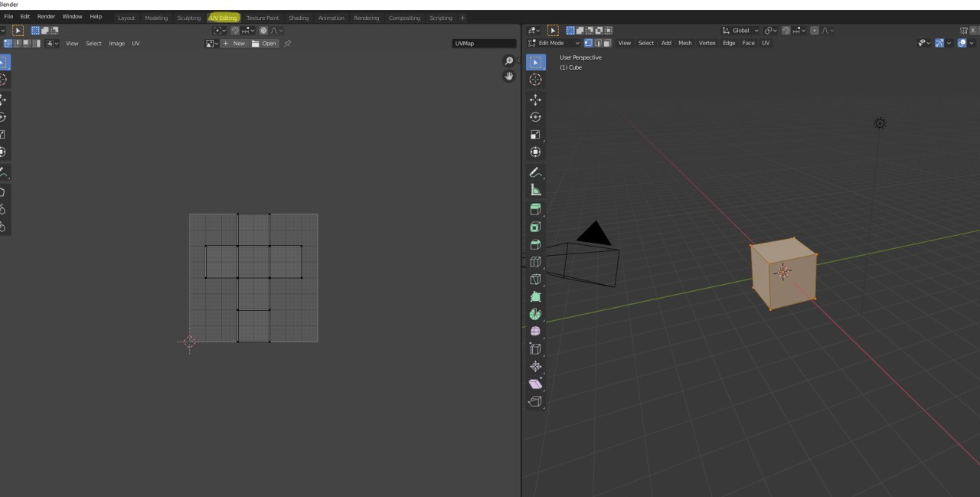Image resolution: width=980 pixels, height=497 pixels.
Task: Toggle the image pin in UV editor
Action: [x=287, y=44]
